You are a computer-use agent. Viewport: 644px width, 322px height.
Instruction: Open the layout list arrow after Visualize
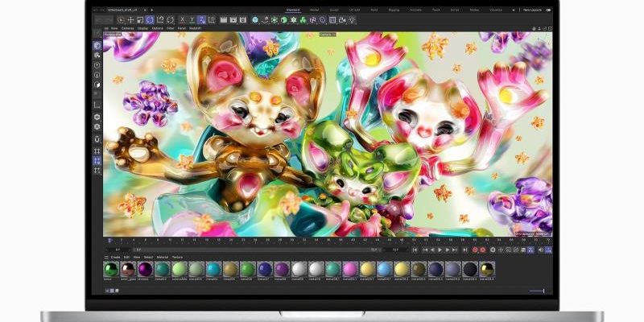pyautogui.click(x=513, y=10)
